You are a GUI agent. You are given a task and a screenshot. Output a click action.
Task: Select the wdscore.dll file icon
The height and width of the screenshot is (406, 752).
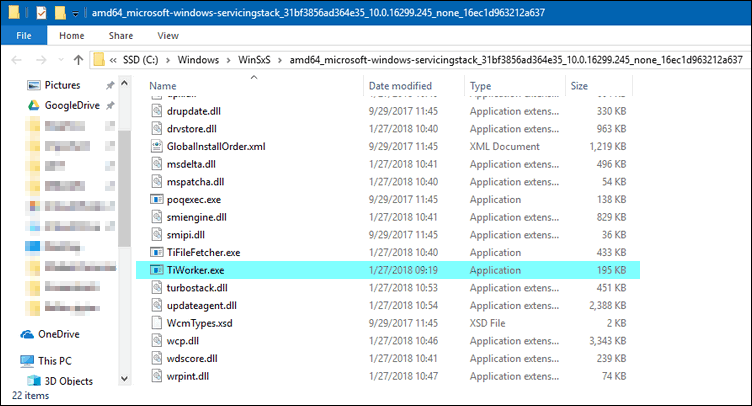tap(157, 358)
